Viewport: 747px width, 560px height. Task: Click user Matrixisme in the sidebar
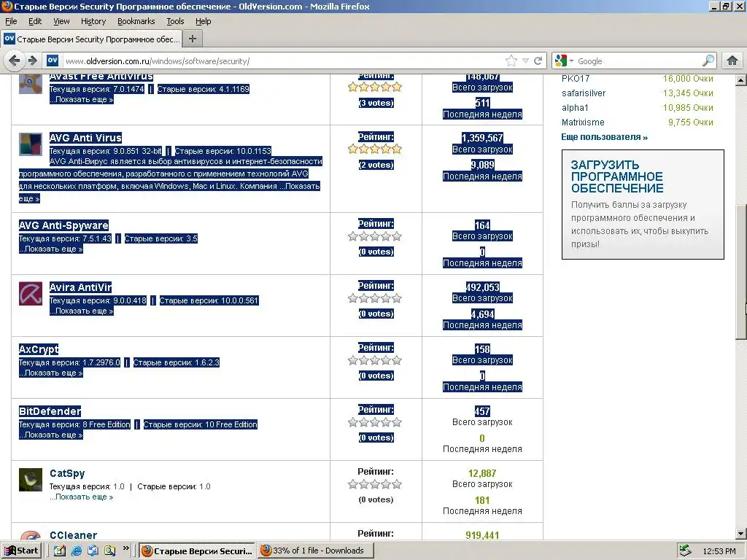pos(583,122)
